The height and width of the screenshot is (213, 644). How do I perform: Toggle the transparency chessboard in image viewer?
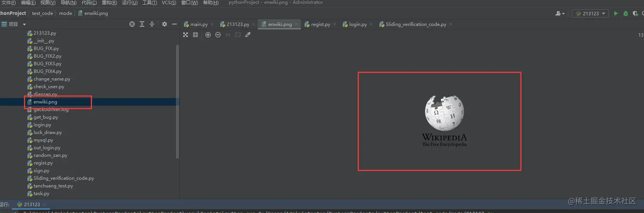(186, 35)
